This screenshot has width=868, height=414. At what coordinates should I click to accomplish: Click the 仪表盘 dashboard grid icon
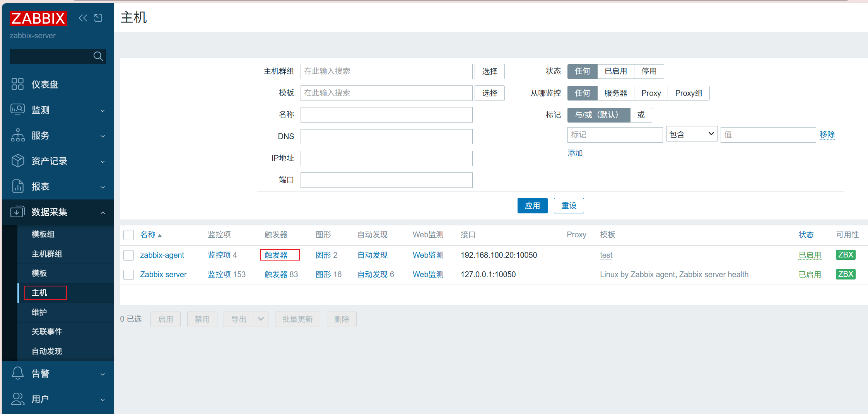(17, 84)
